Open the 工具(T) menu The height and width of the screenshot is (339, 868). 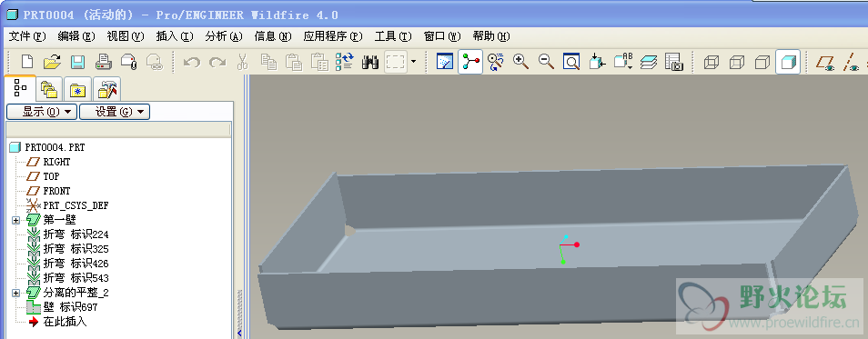pyautogui.click(x=393, y=36)
